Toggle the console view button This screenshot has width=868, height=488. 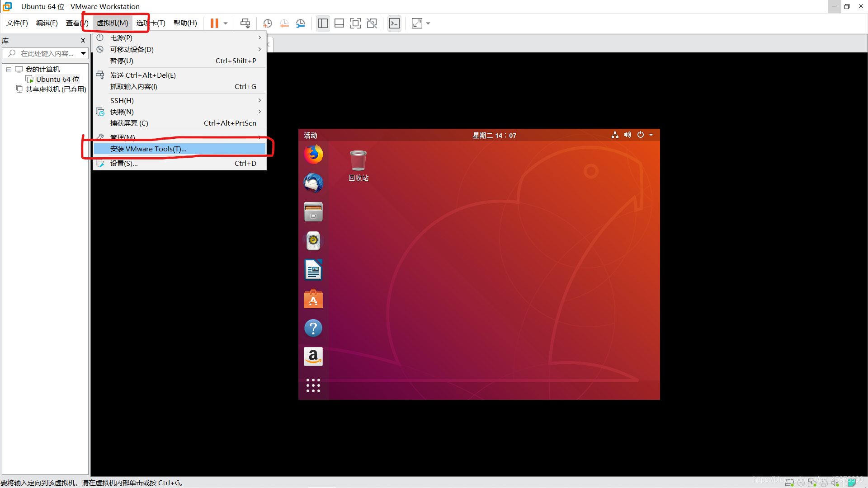coord(394,23)
